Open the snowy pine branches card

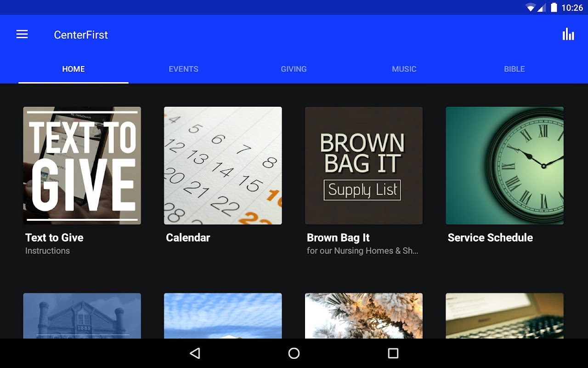364,316
